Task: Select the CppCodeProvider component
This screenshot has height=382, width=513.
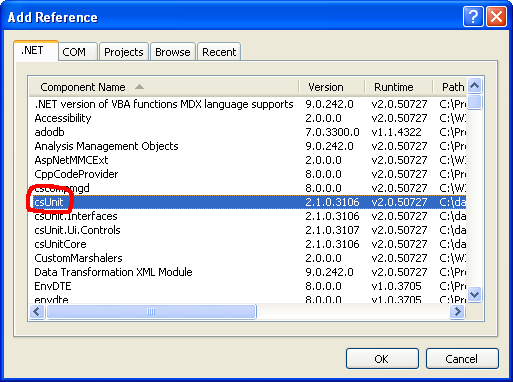Action: (x=76, y=174)
